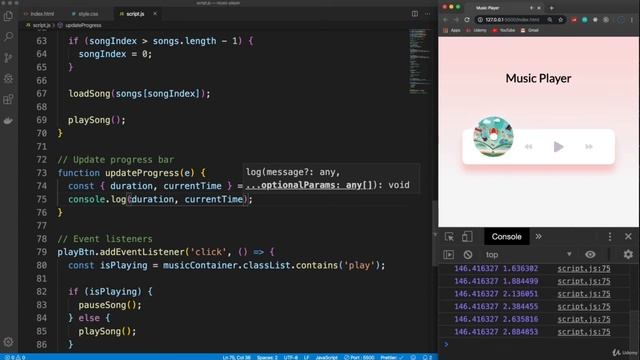Switch to the style.css tab
The height and width of the screenshot is (360, 640).
(85, 13)
